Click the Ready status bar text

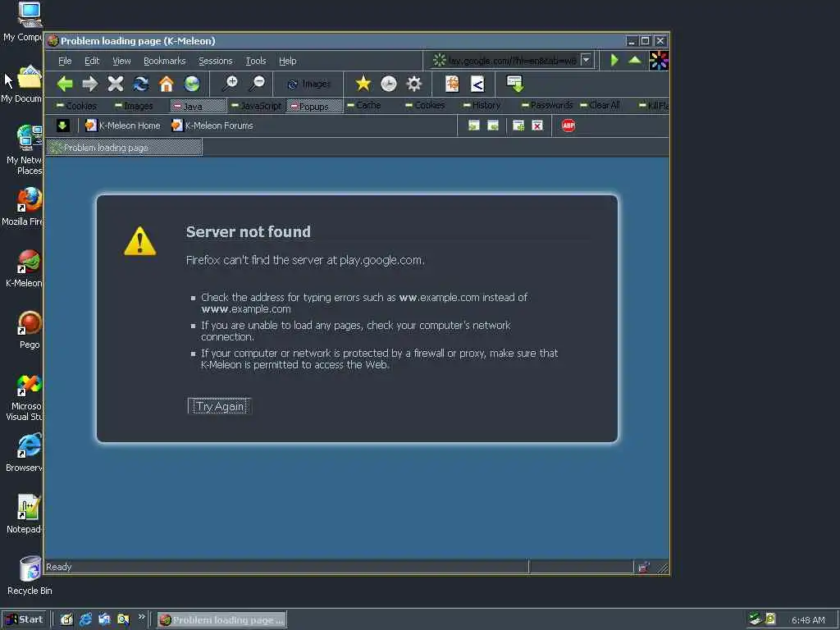point(59,567)
